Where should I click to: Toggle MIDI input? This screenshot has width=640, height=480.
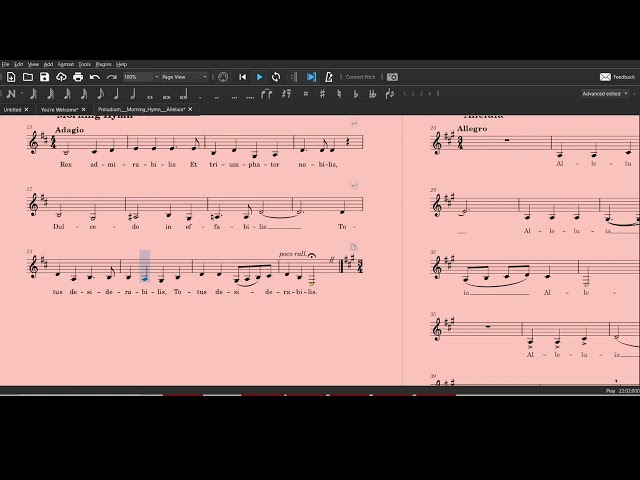(x=223, y=77)
